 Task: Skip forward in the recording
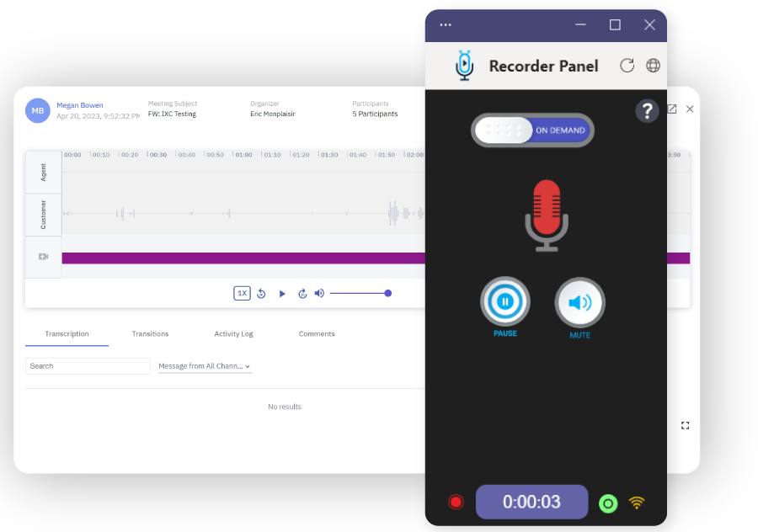[x=302, y=293]
